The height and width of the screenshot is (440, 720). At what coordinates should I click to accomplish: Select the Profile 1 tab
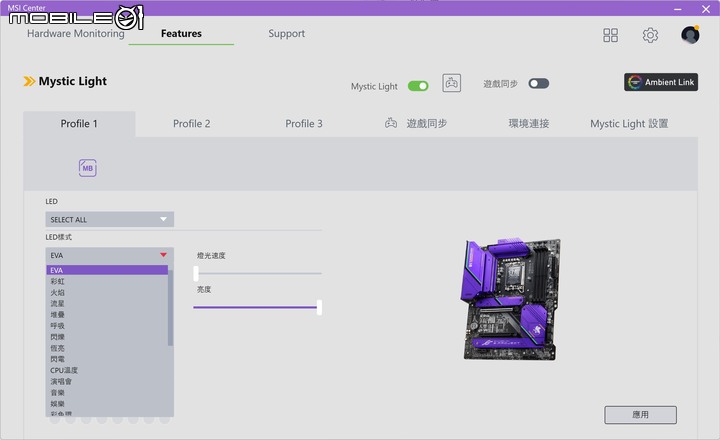(x=79, y=124)
